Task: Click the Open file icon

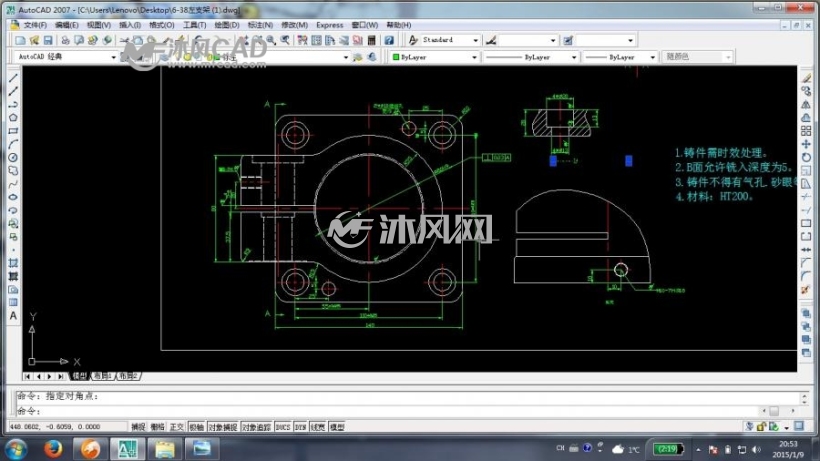Action: pos(35,40)
